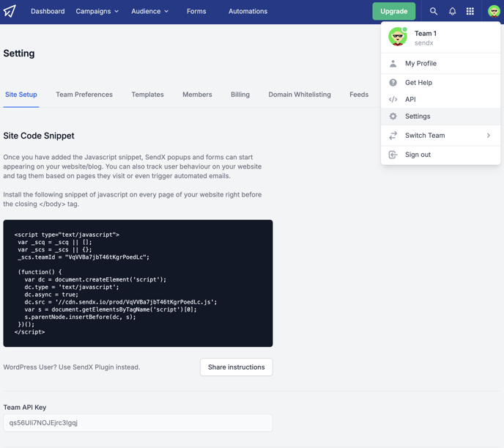Image resolution: width=504 pixels, height=448 pixels.
Task: Click the Get Help question icon
Action: click(x=393, y=83)
